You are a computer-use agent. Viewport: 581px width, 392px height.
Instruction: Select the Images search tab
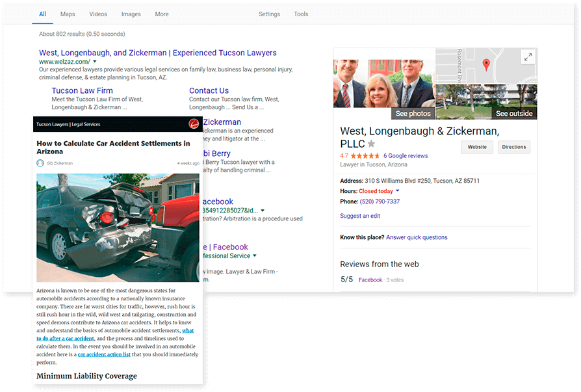tap(131, 14)
